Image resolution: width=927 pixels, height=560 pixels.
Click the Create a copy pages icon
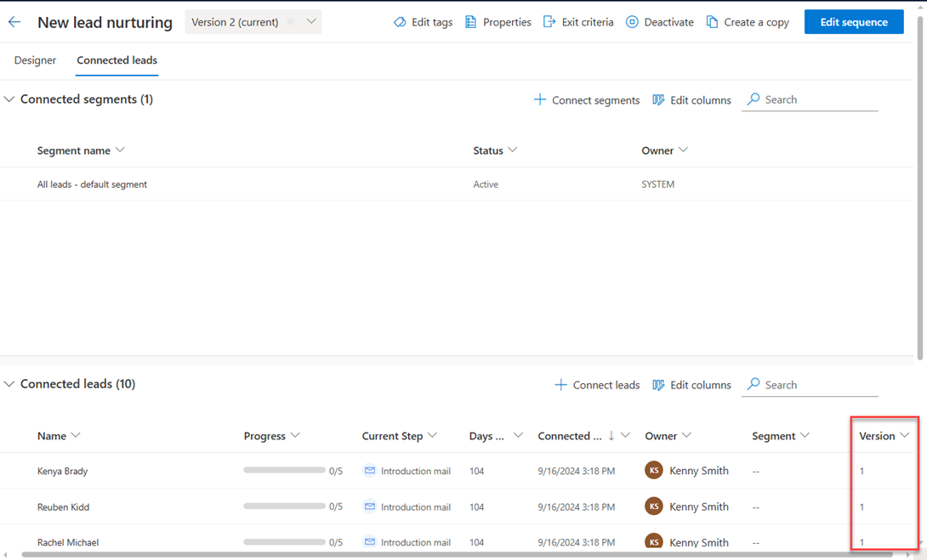pyautogui.click(x=713, y=22)
